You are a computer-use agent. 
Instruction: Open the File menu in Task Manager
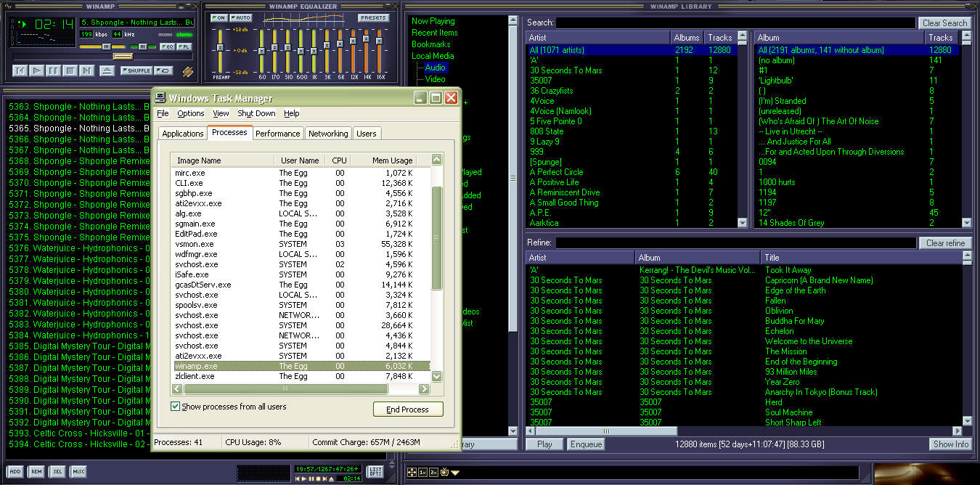(x=163, y=113)
